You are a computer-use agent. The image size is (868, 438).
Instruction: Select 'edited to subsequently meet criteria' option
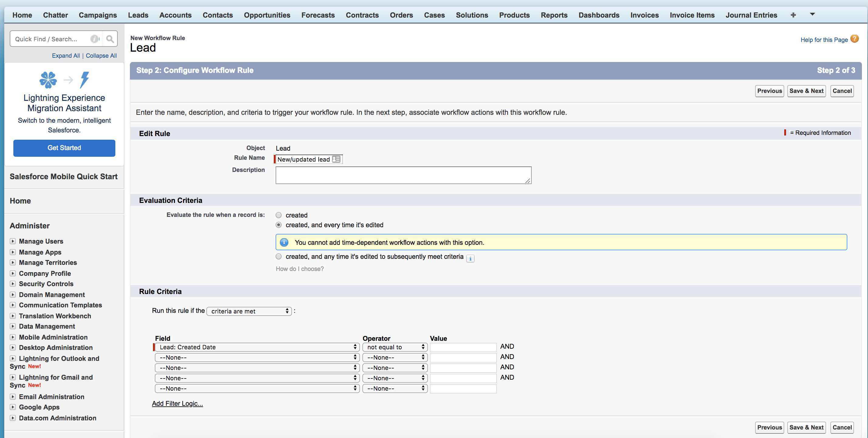[x=279, y=257]
